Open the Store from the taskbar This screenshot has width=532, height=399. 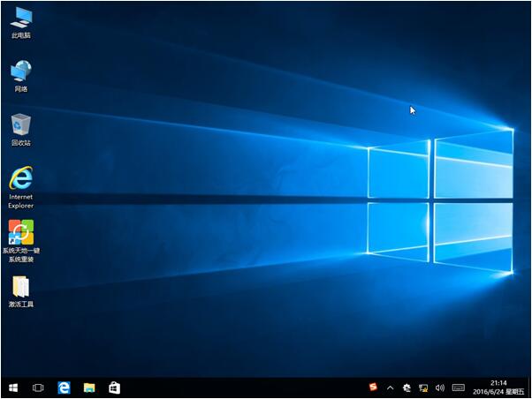pyautogui.click(x=114, y=388)
